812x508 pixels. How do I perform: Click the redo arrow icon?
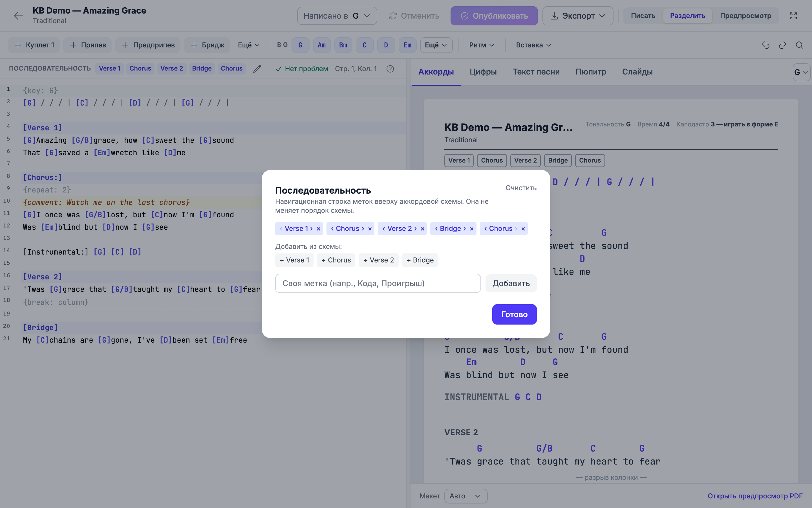click(x=782, y=45)
